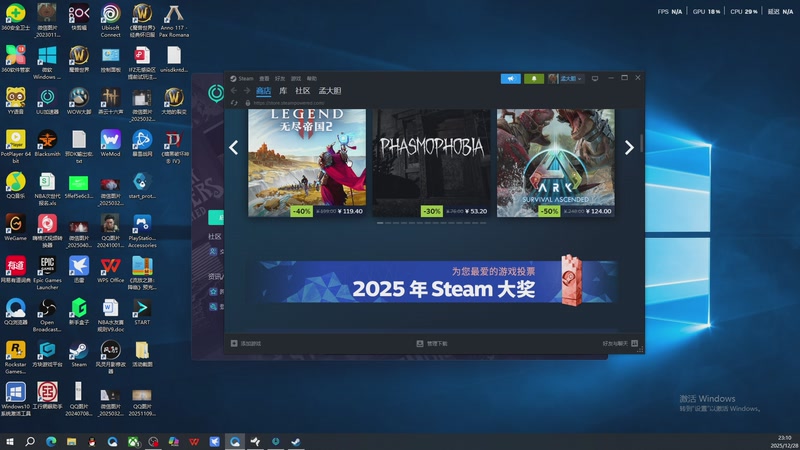The image size is (800, 450).
Task: Open the 帮助 menu in Steam
Action: (x=312, y=79)
